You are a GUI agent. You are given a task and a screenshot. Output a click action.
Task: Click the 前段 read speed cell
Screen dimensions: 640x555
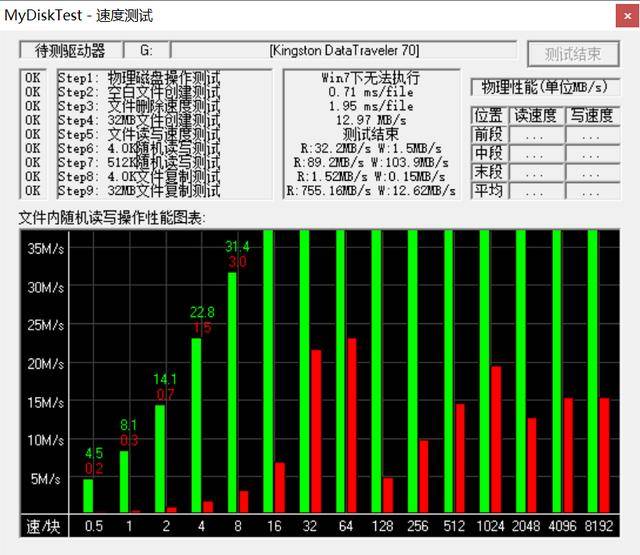(x=536, y=135)
